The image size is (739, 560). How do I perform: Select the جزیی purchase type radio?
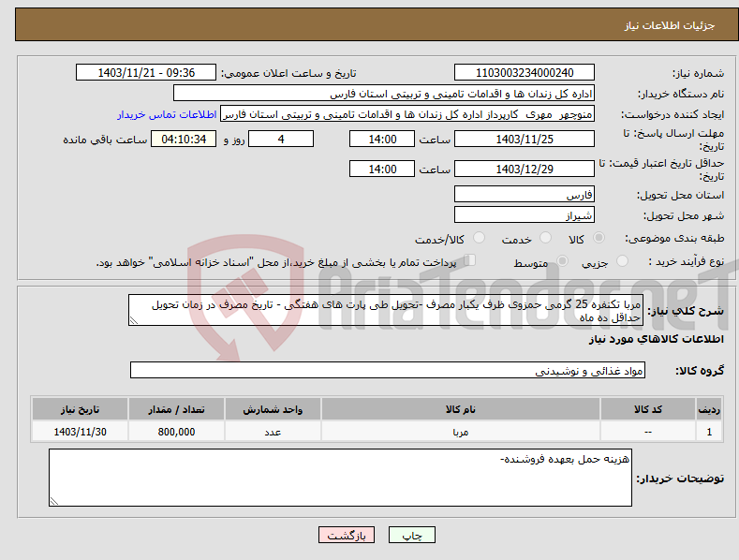coord(622,260)
